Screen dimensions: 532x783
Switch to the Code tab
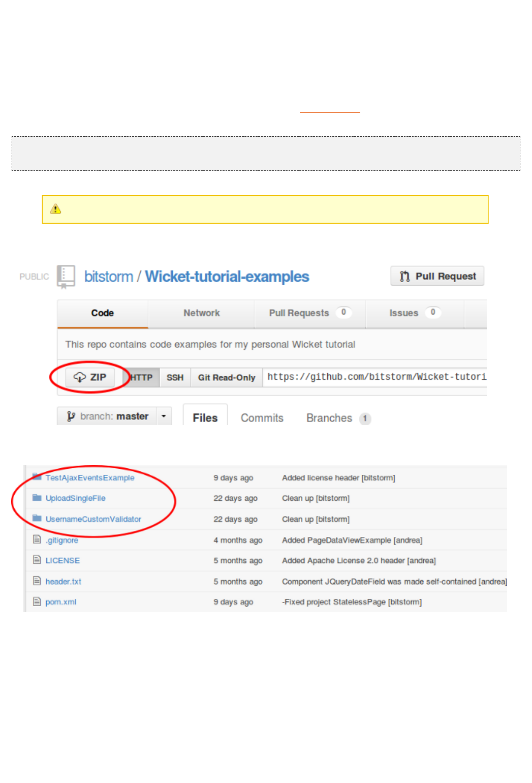(103, 313)
